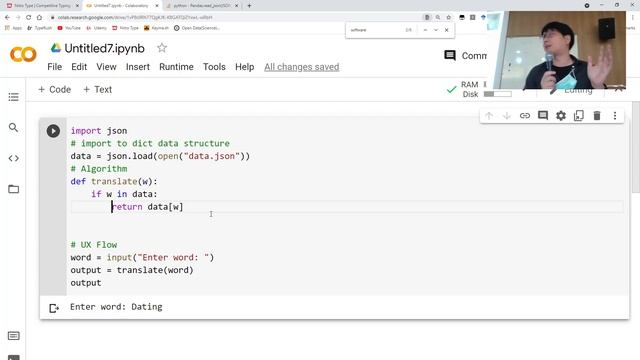Copy link to cell icon

[525, 116]
